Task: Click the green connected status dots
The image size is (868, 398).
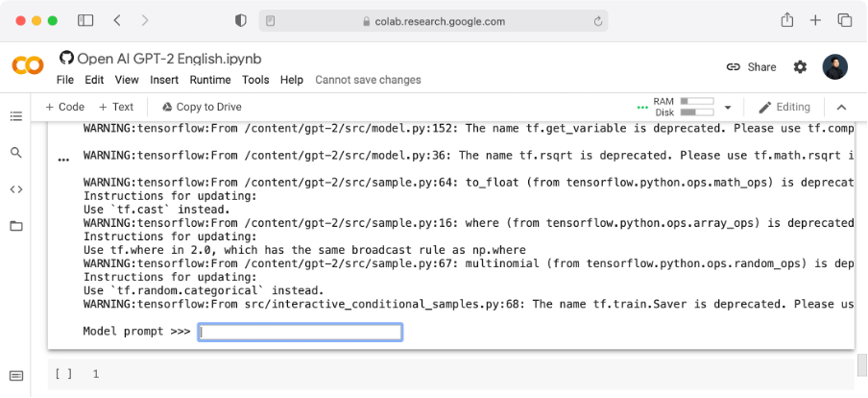Action: pos(642,108)
